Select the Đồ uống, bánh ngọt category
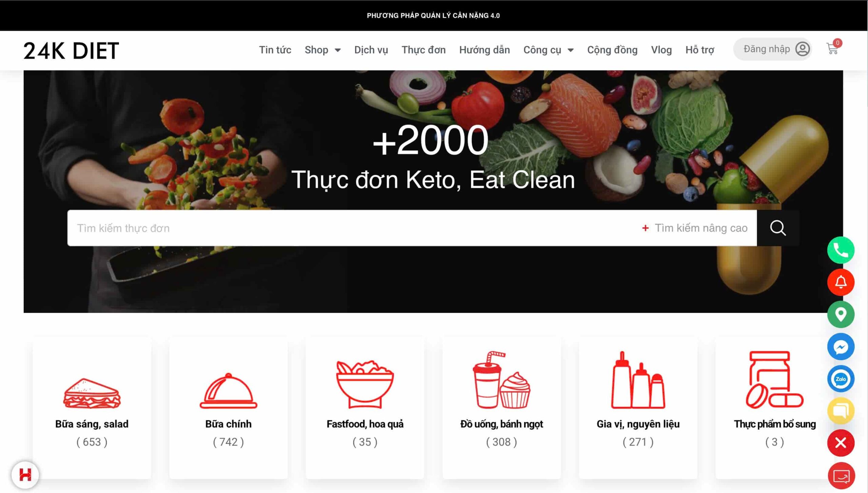This screenshot has width=868, height=493. [x=501, y=408]
